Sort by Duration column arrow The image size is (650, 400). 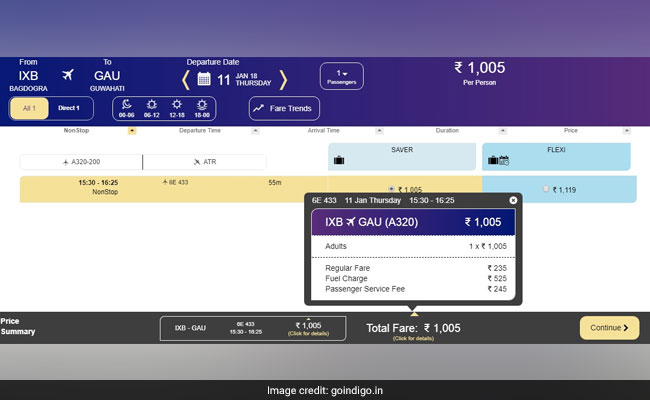point(502,131)
